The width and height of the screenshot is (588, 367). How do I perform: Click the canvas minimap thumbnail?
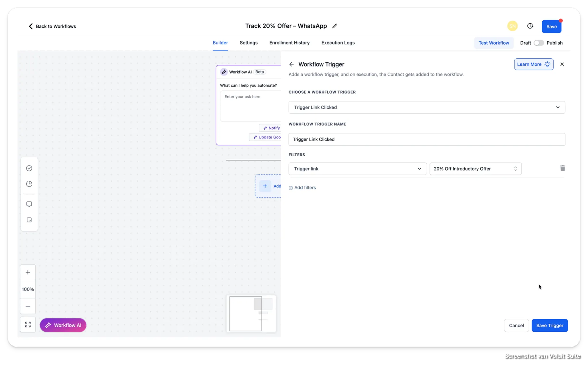pyautogui.click(x=251, y=314)
